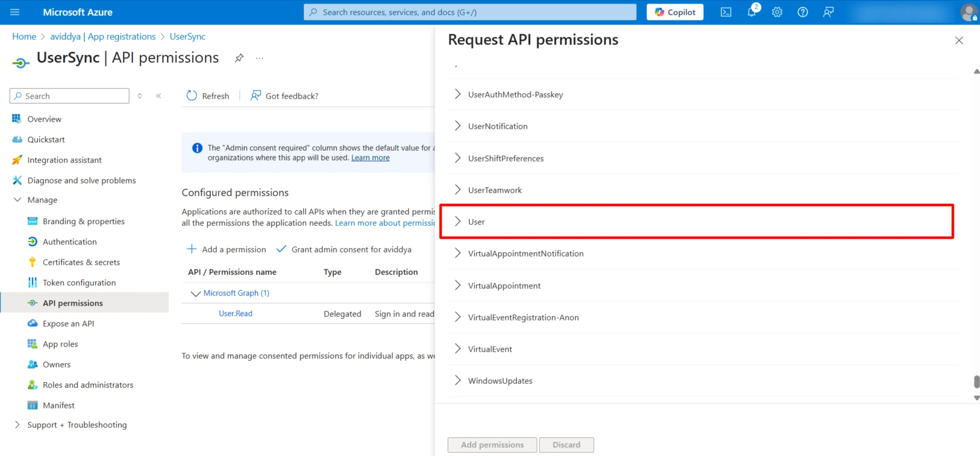Image resolution: width=980 pixels, height=456 pixels.
Task: Go to aviddya | App registrations breadcrumb
Action: [103, 36]
